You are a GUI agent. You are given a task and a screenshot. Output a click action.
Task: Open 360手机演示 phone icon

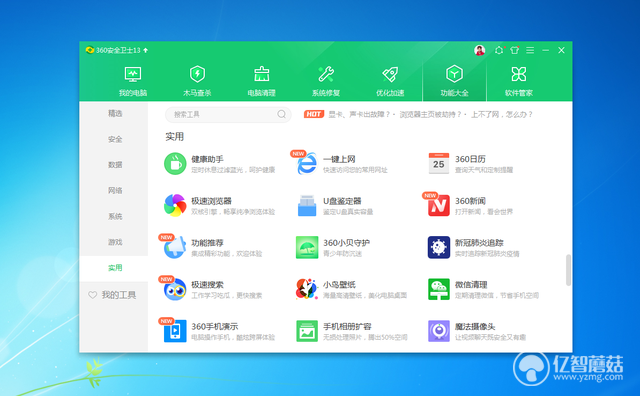(175, 331)
